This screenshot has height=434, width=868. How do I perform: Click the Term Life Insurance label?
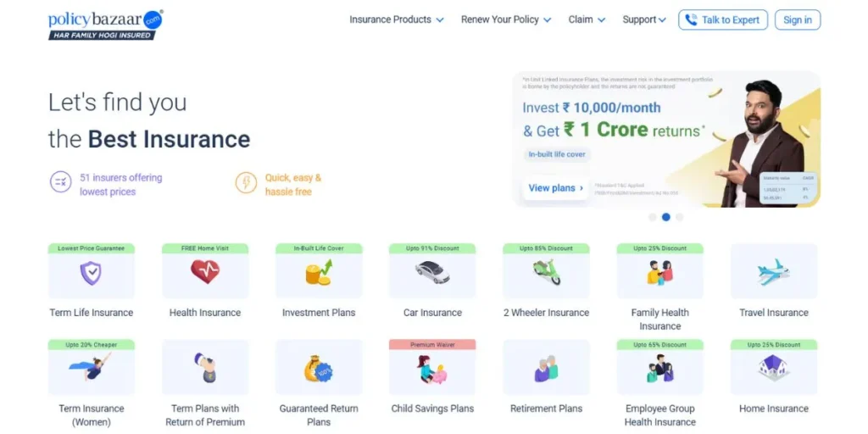92,313
